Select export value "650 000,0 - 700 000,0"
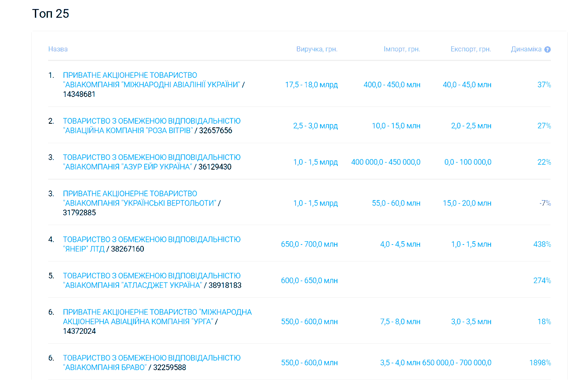The image size is (588, 380). pyautogui.click(x=457, y=363)
